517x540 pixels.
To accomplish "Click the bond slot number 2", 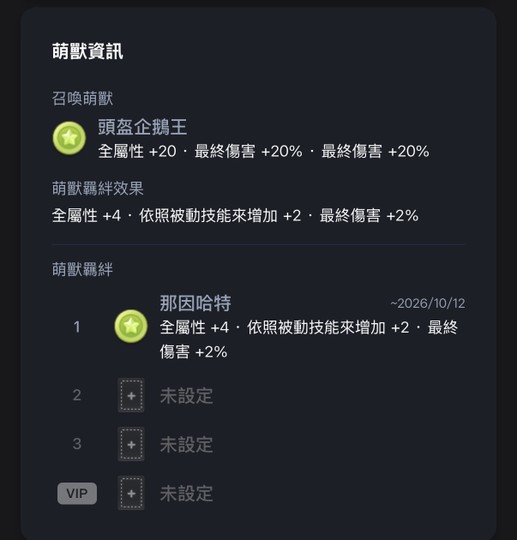I will coord(77,395).
